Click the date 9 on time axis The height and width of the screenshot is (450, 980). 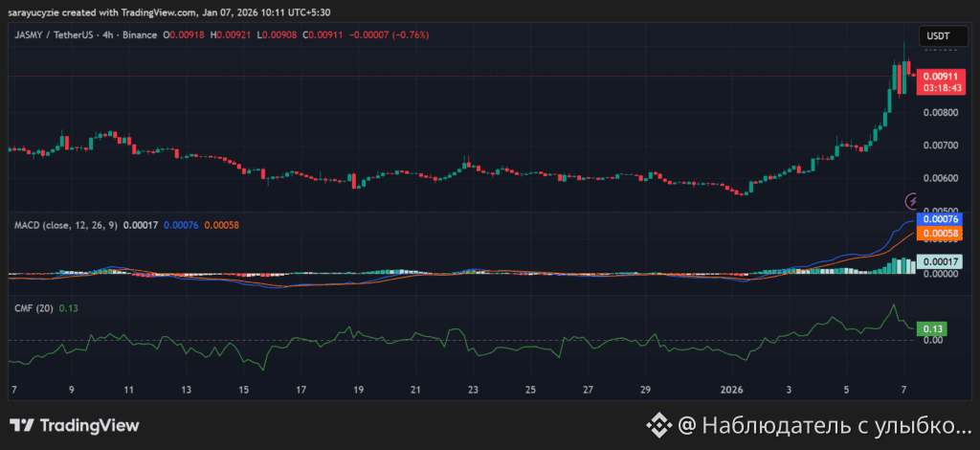pyautogui.click(x=71, y=390)
